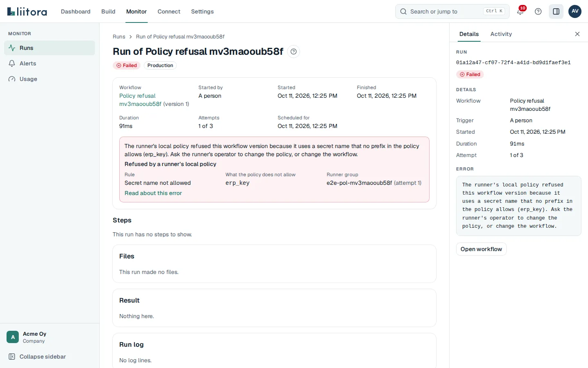The height and width of the screenshot is (368, 588).
Task: Collapse the sidebar
Action: [x=37, y=357]
